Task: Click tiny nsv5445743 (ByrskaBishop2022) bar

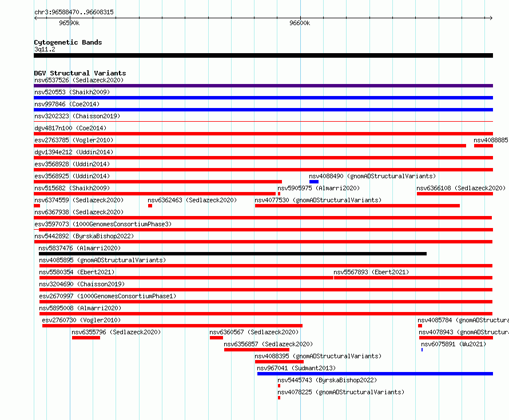Action: point(279,386)
